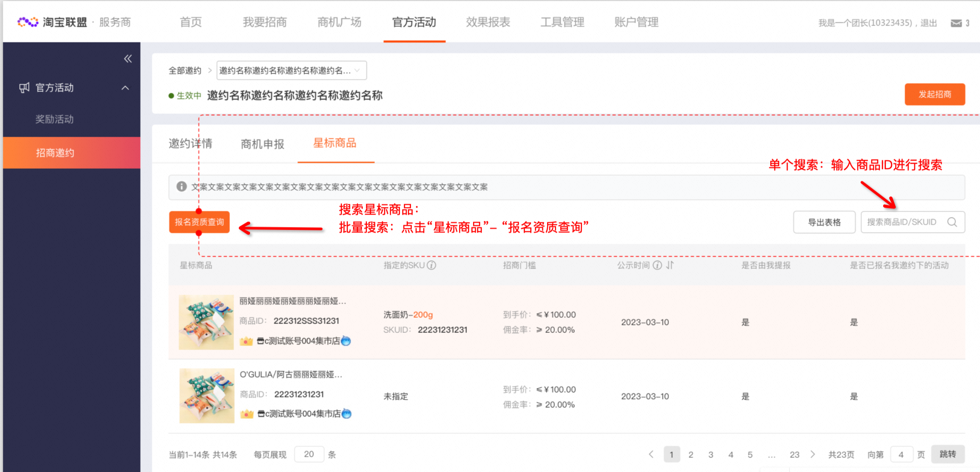Viewport: 980px width, 472px height.
Task: Select current page 1 in pagination
Action: (672, 455)
